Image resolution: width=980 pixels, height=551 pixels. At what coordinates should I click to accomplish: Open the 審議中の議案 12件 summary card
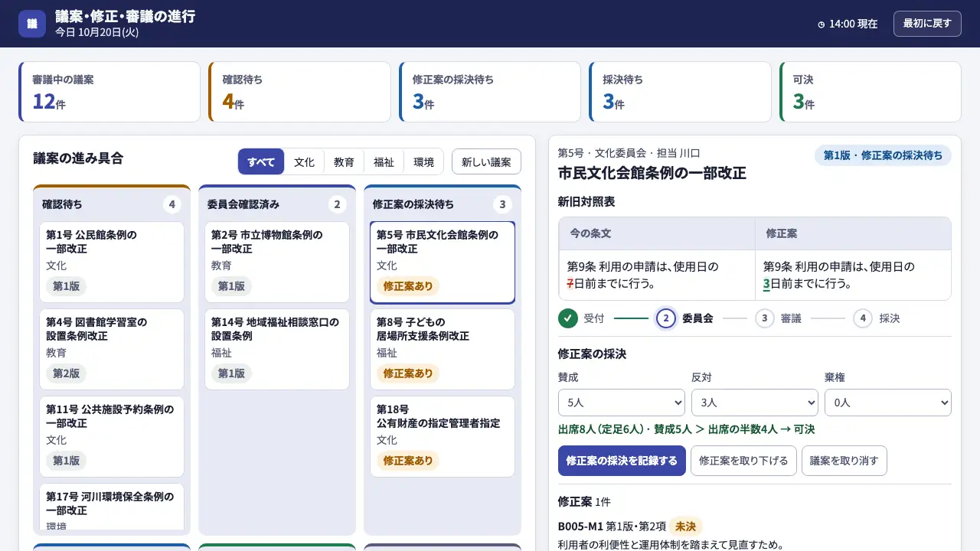click(109, 92)
